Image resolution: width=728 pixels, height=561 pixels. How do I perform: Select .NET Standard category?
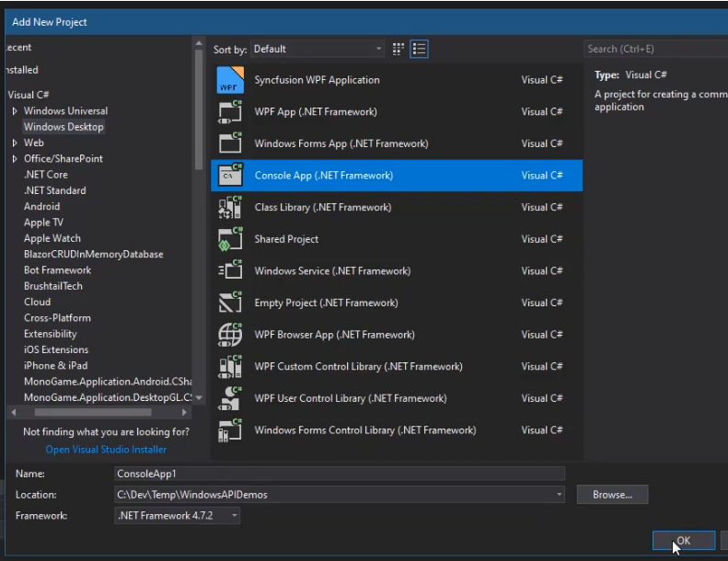(x=55, y=190)
